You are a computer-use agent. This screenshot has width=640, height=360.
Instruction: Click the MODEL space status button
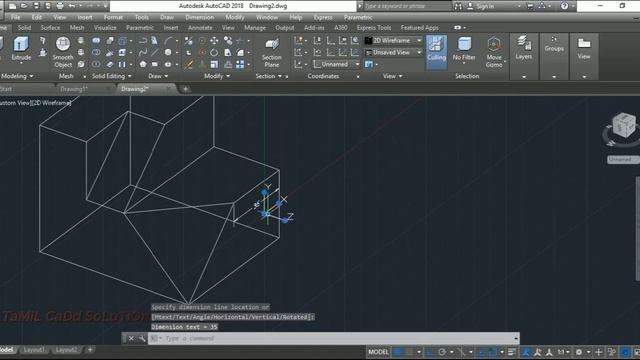378,352
